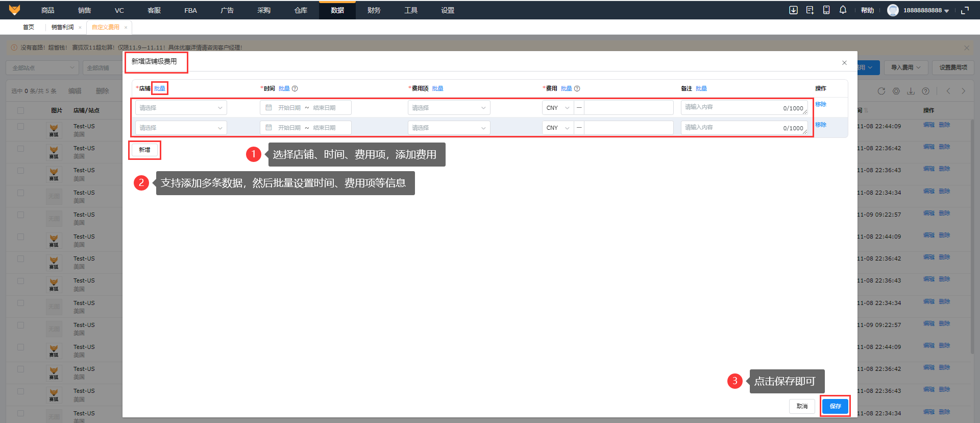Viewport: 980px width, 423px height.
Task: Open the second row CNY currency dropdown
Action: (x=558, y=128)
